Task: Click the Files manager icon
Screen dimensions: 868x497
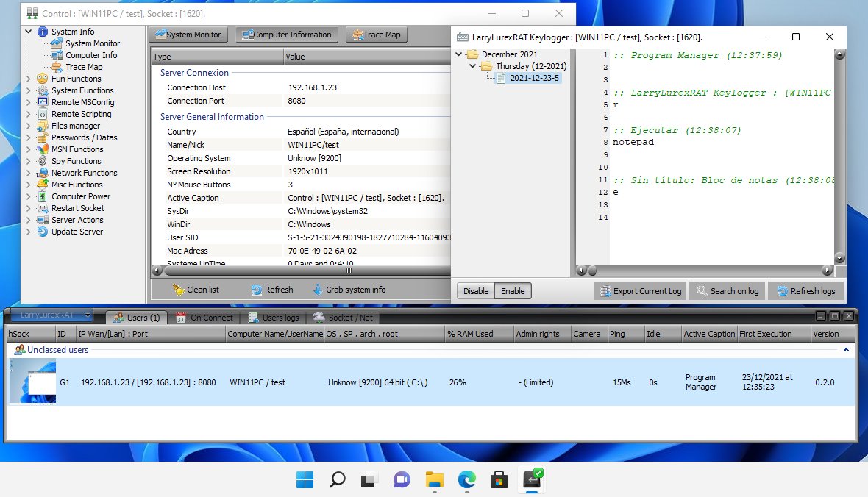Action: pyautogui.click(x=43, y=126)
